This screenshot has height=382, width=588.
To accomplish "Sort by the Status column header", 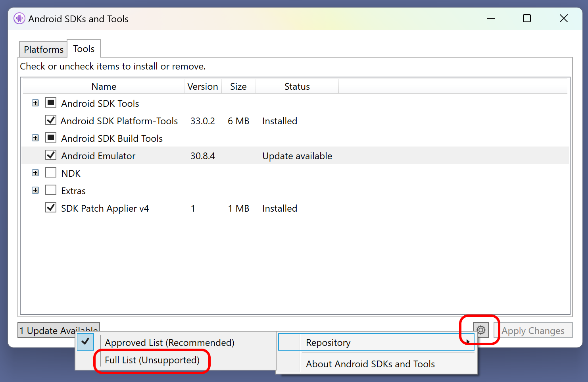I will 297,87.
